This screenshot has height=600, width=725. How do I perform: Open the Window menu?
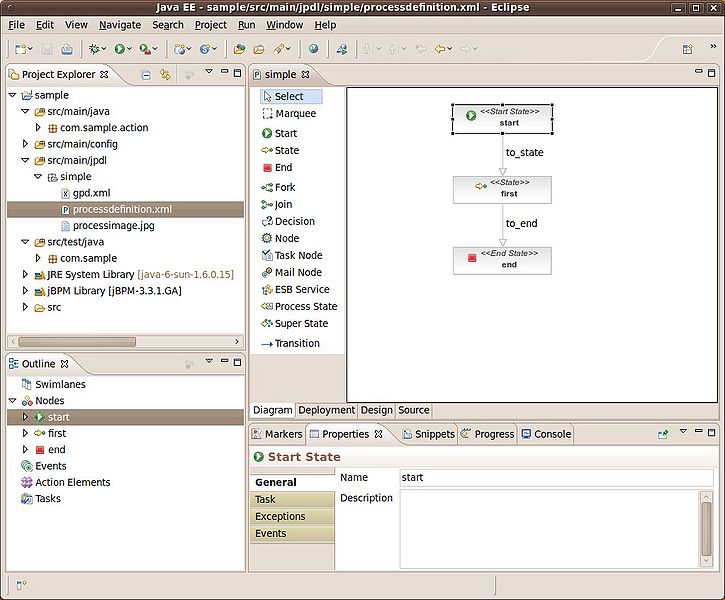[x=284, y=25]
